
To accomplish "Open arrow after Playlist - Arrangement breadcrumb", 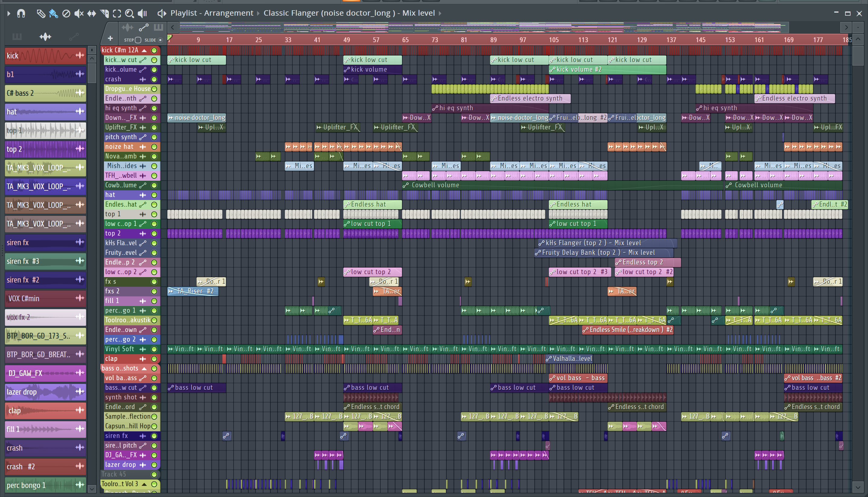I will 258,13.
